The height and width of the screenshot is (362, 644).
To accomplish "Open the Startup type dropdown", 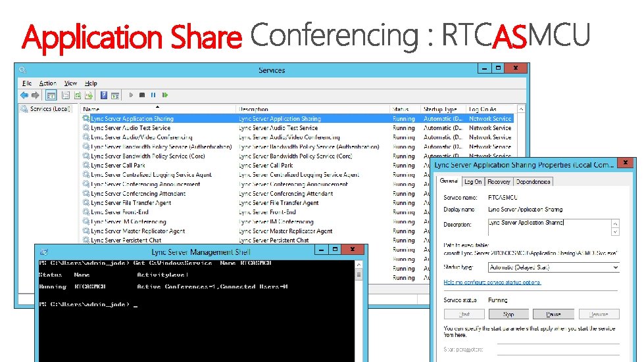I will coord(553,267).
